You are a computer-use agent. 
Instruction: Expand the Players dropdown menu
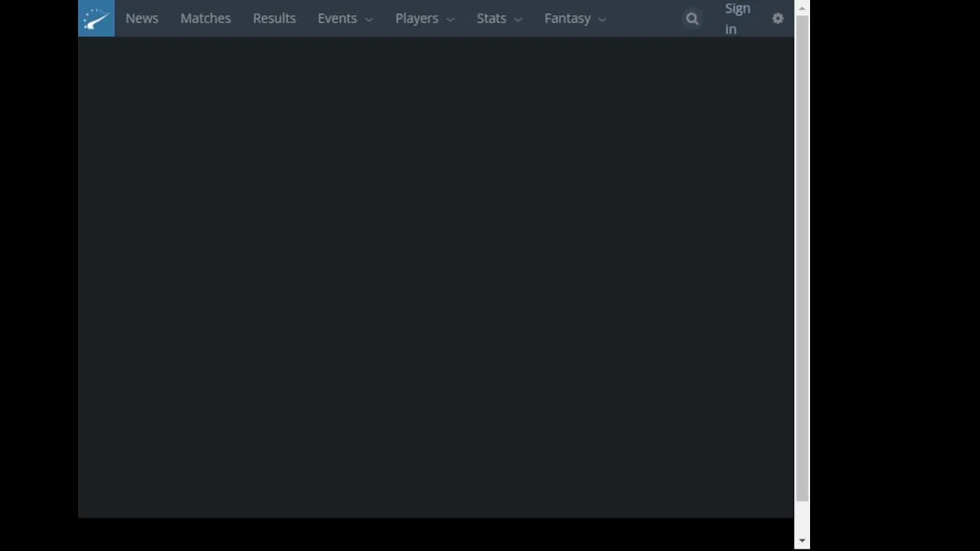425,18
